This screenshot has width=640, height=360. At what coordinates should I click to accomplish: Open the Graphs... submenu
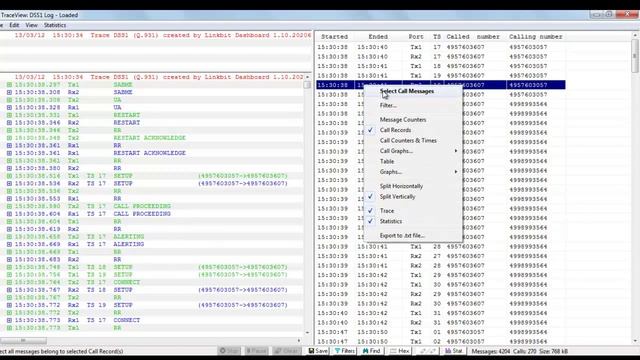[x=391, y=172]
